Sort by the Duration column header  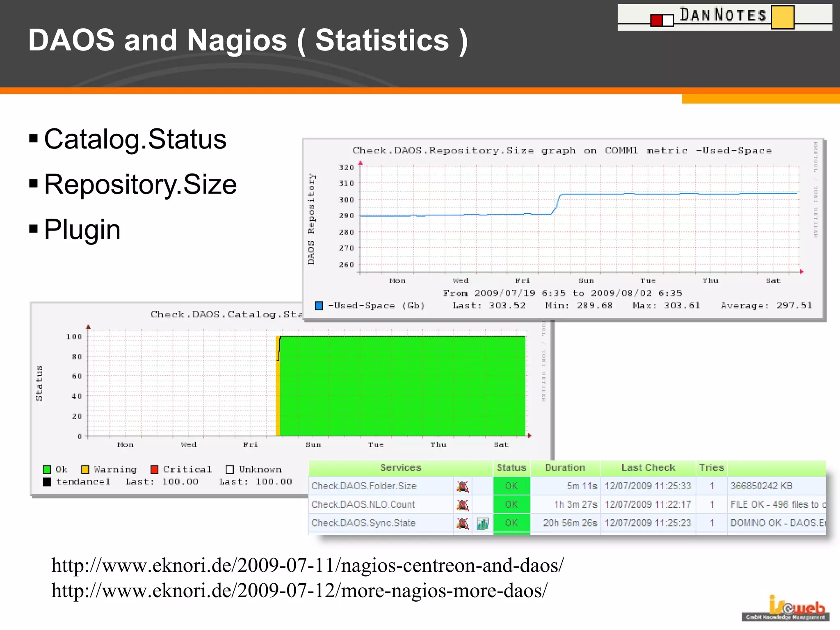pos(565,468)
